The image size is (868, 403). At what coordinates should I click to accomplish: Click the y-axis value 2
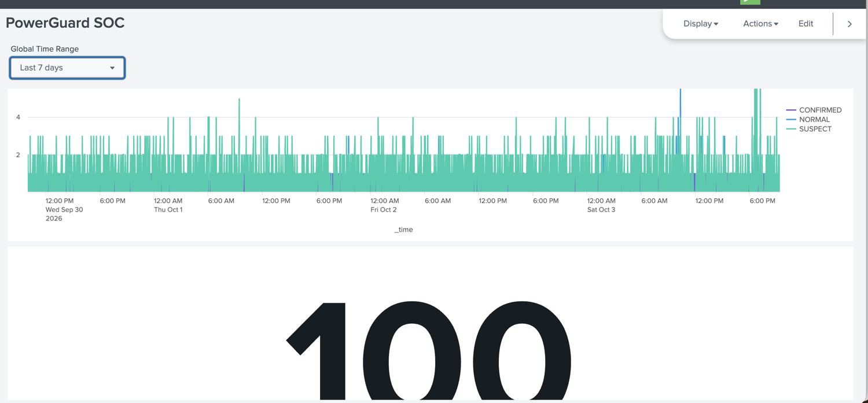coord(18,155)
